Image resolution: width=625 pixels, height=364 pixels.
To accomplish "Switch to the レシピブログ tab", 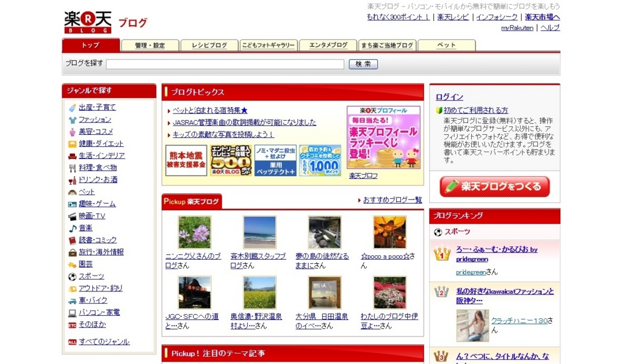I will [x=209, y=45].
